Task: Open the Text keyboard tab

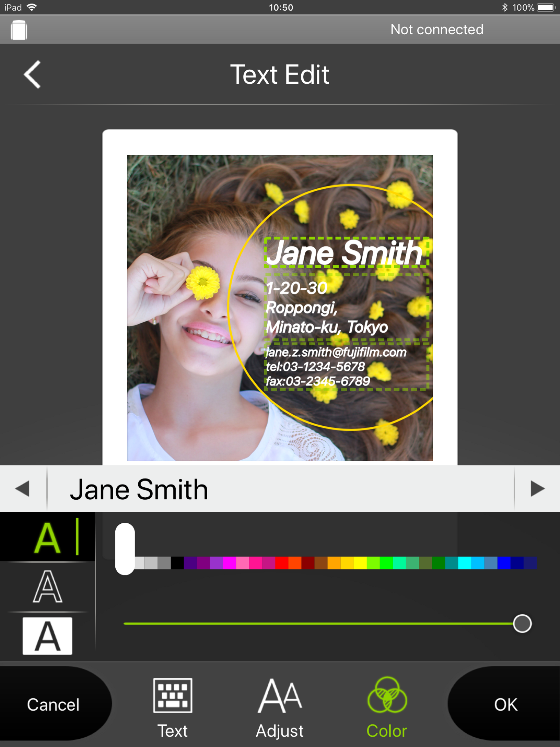Action: [x=173, y=708]
